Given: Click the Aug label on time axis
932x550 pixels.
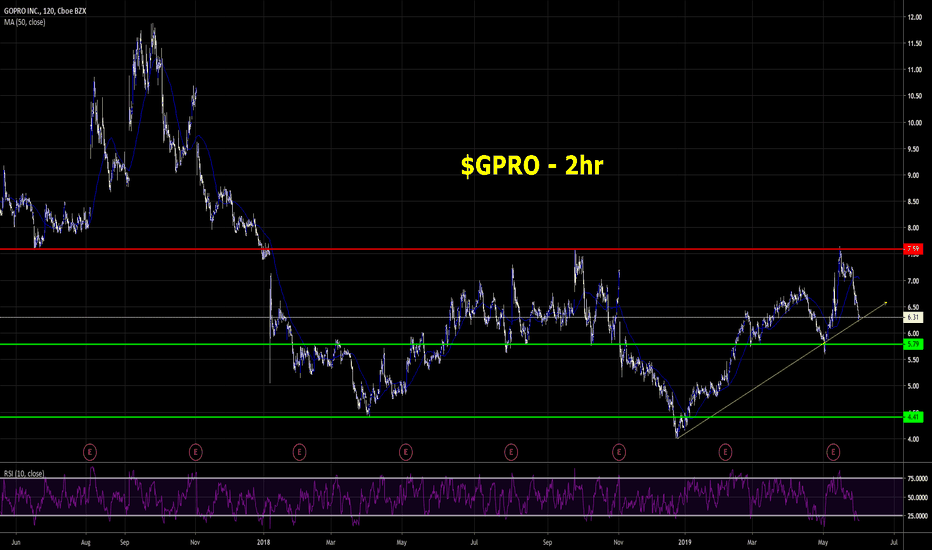Looking at the screenshot, I should (x=86, y=542).
